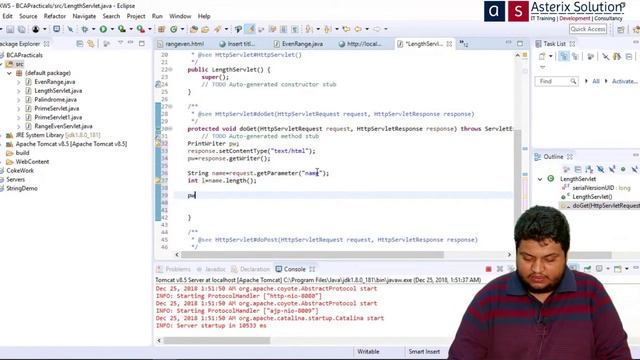The image size is (640, 360).
Task: Click the All link in Task List
Action: (596, 81)
